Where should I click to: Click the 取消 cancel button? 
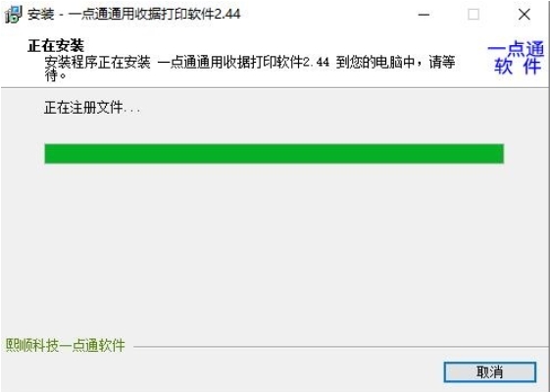point(489,372)
